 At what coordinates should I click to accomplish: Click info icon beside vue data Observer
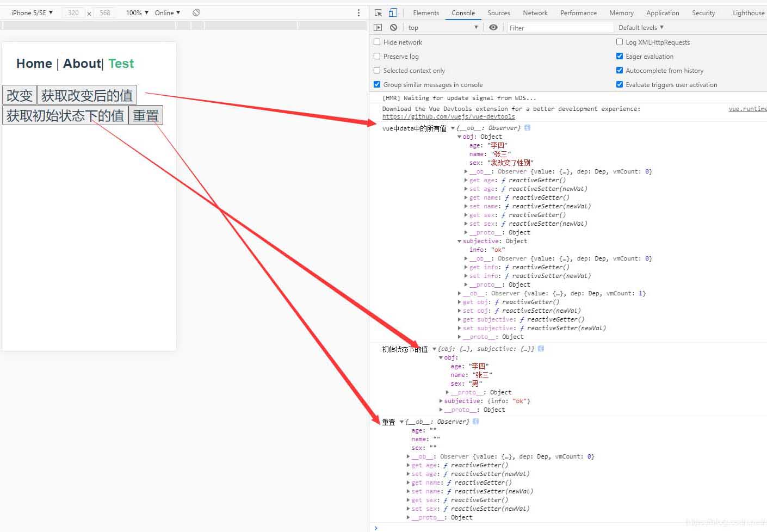527,128
